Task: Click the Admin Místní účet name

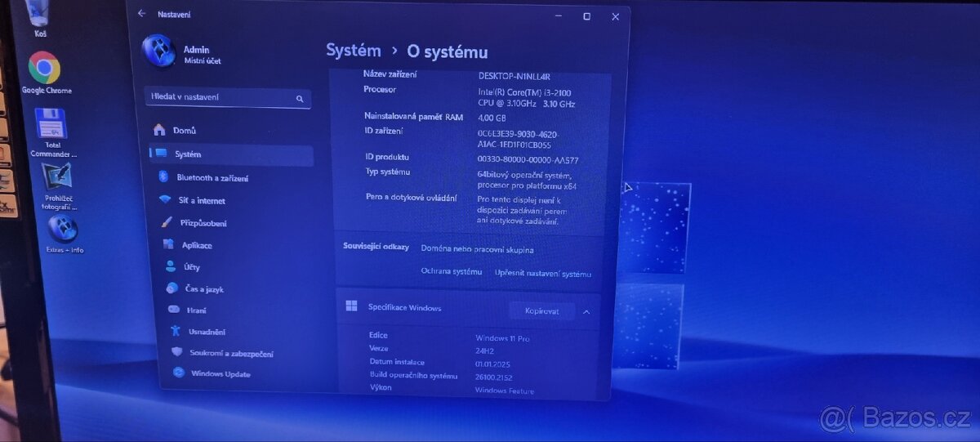Action: coord(202,55)
